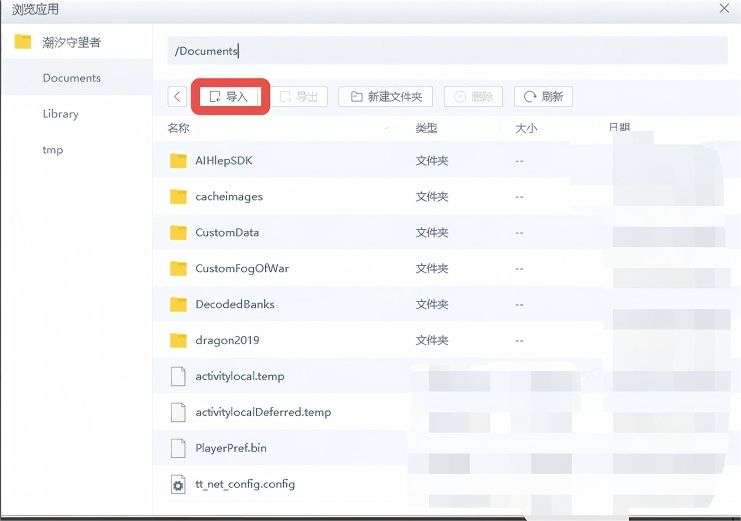Select the activitylocal.temp file name

point(240,376)
